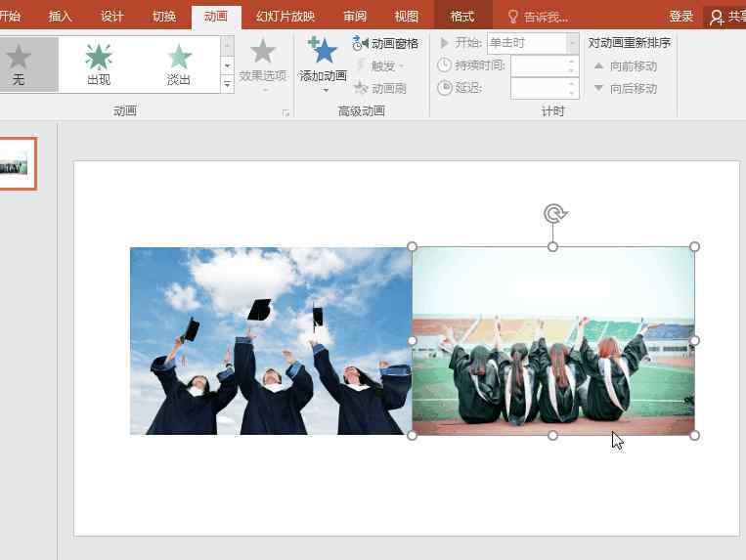Open the 添加动画 dropdown arrow

pyautogui.click(x=326, y=90)
